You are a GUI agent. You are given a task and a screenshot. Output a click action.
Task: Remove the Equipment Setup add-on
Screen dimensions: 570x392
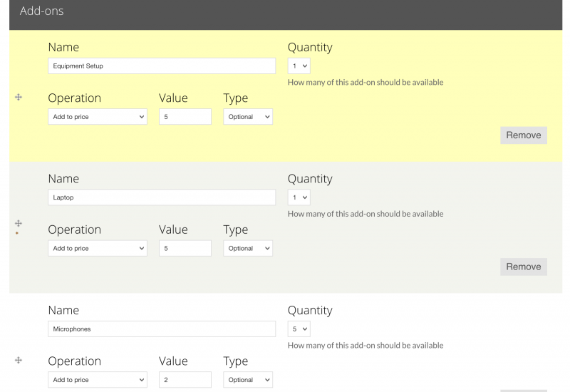(524, 135)
